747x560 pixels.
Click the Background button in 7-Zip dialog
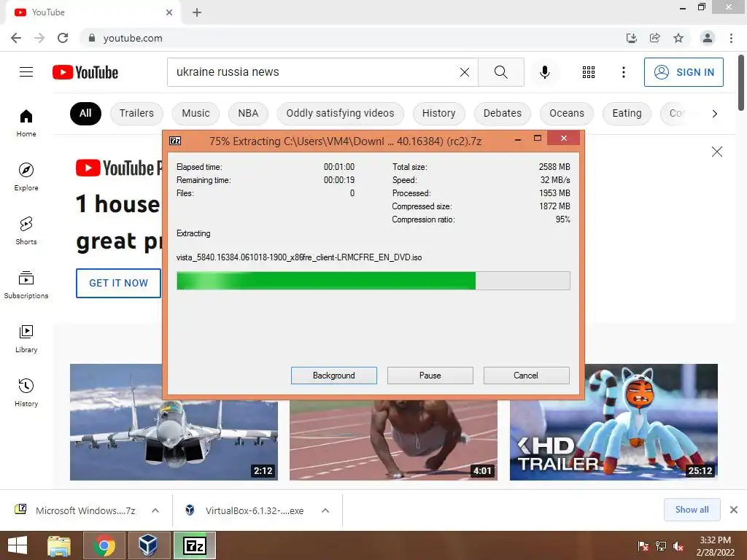click(334, 376)
